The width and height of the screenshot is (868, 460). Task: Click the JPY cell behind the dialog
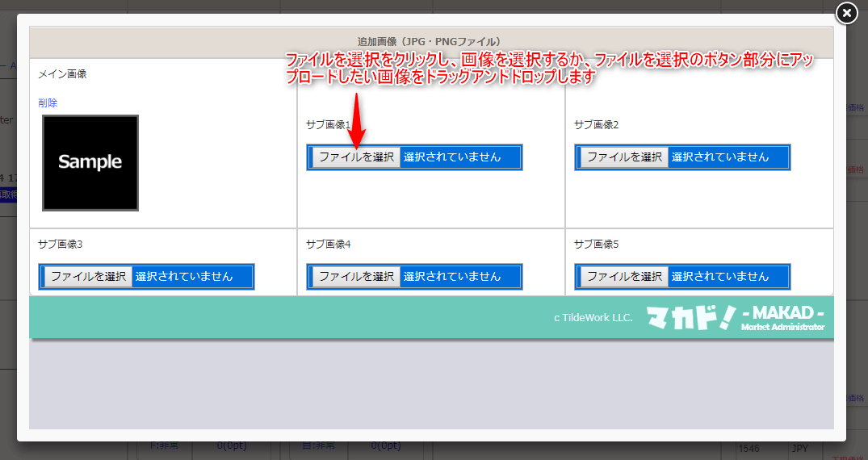(799, 446)
